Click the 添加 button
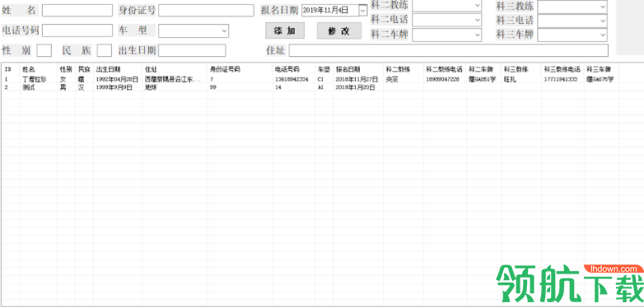644x308 pixels. coord(285,30)
